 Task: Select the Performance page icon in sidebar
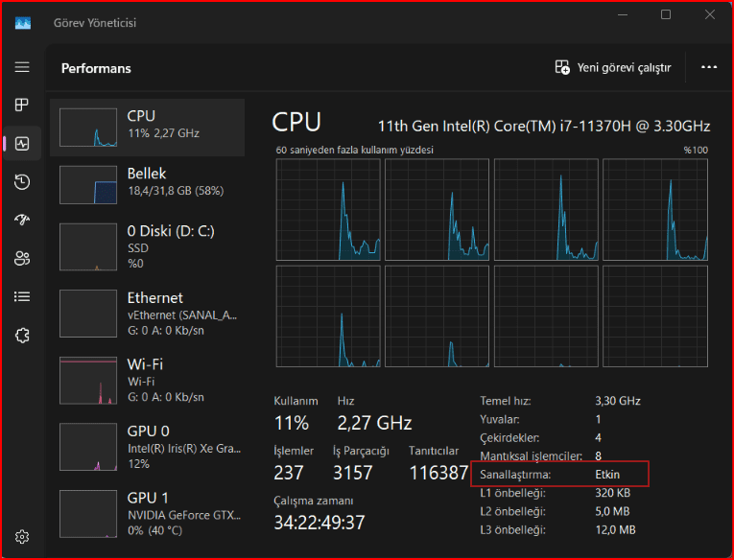click(x=22, y=144)
